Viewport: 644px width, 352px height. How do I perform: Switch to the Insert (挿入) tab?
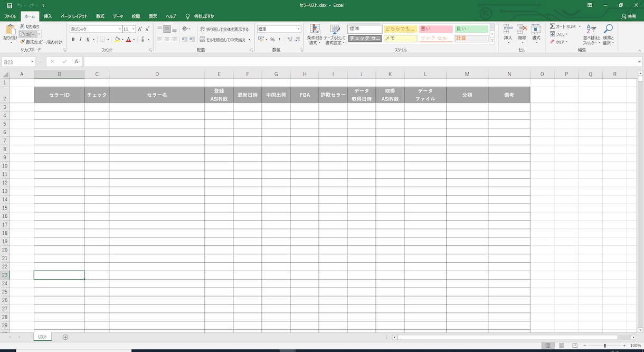pos(48,16)
